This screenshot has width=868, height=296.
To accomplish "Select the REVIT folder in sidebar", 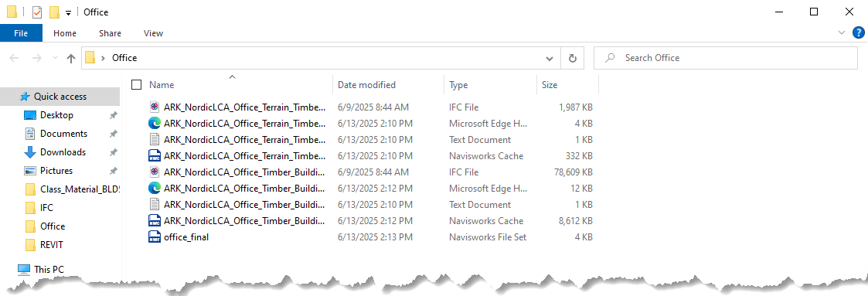I will (53, 244).
